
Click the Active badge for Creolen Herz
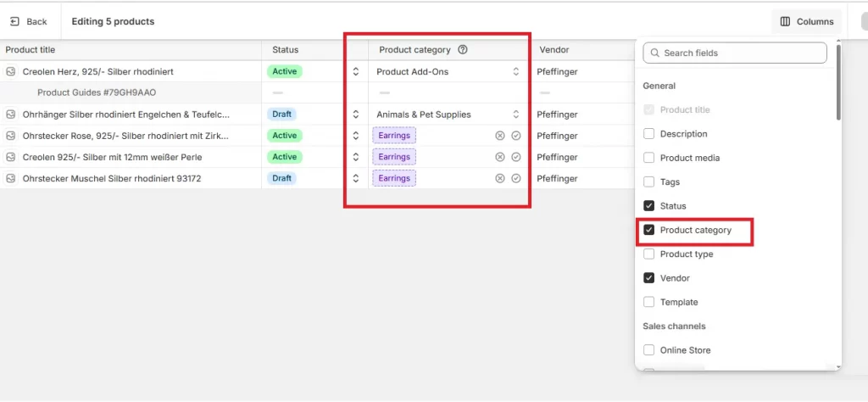[x=285, y=71]
